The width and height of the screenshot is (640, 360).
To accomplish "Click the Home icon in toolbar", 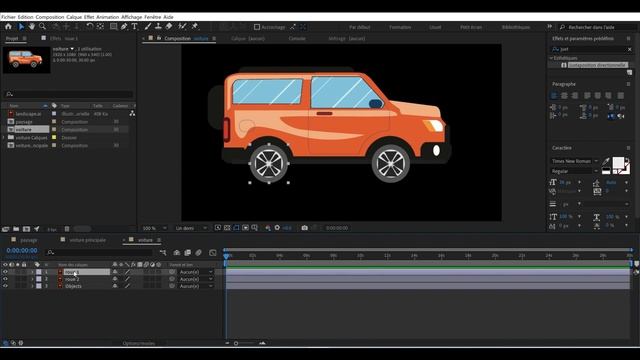I will click(8, 27).
